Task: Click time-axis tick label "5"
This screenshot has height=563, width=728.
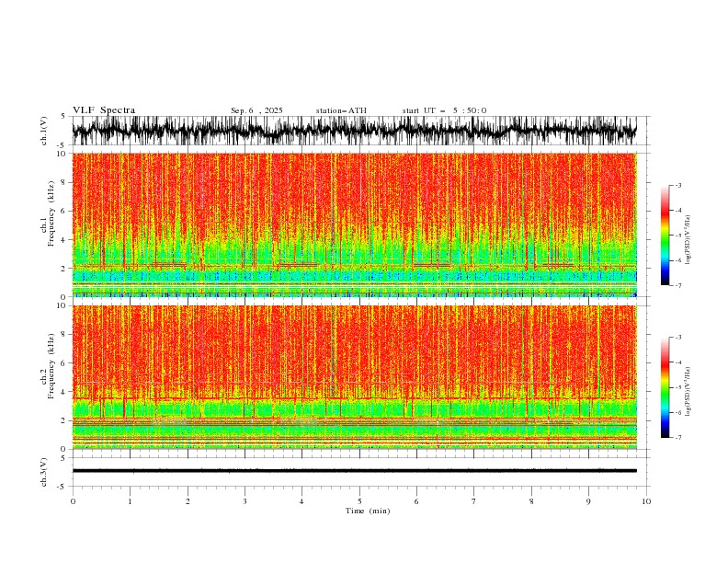Action: click(x=359, y=501)
